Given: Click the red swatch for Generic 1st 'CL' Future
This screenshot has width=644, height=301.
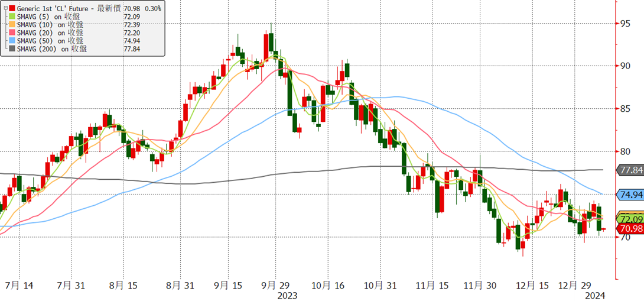Looking at the screenshot, I should point(12,8).
